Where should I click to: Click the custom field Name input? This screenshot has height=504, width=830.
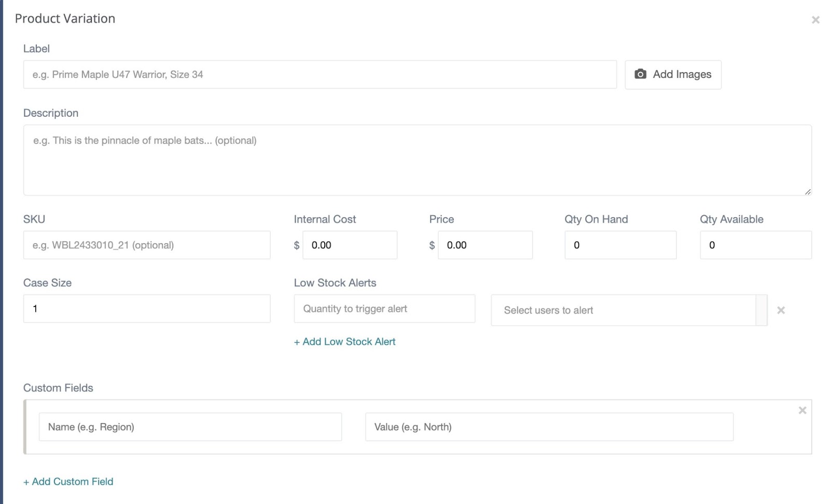coord(190,427)
